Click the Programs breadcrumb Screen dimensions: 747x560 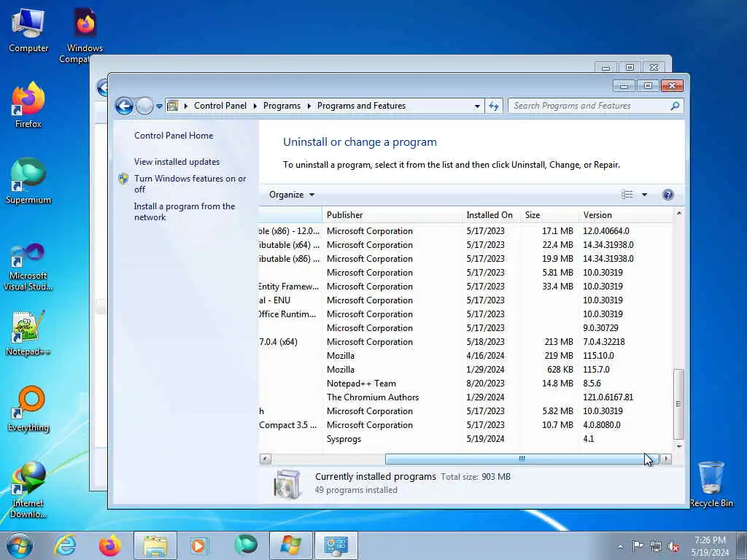tap(282, 106)
